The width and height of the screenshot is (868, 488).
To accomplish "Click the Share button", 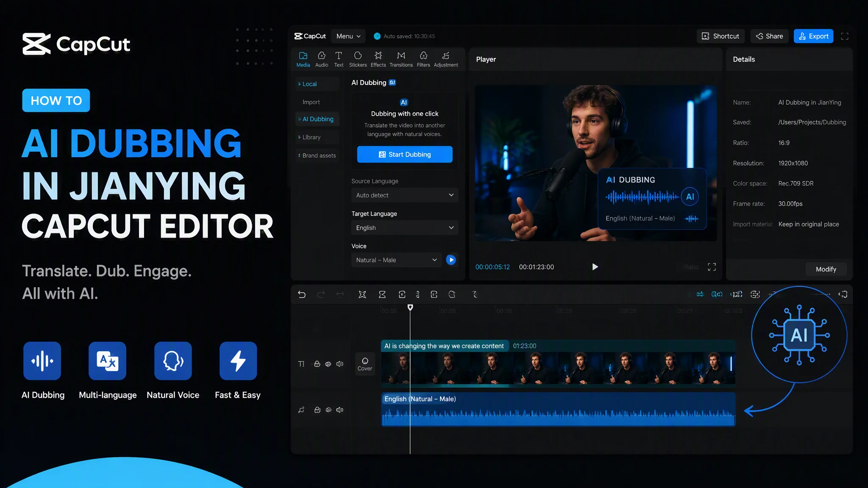I will (x=770, y=36).
